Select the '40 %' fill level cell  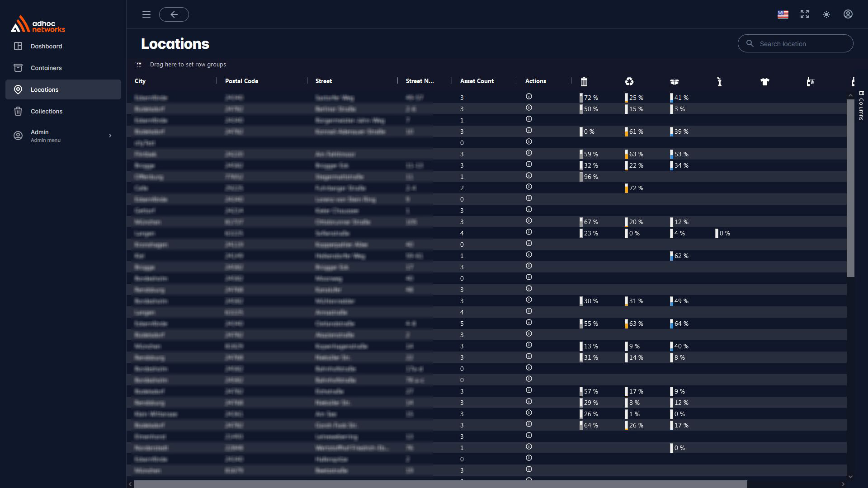tap(679, 346)
